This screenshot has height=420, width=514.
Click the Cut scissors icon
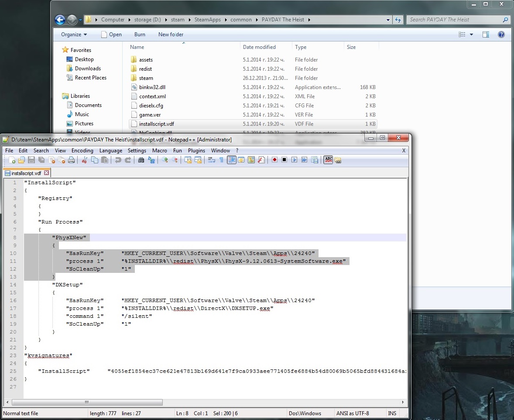pyautogui.click(x=85, y=160)
